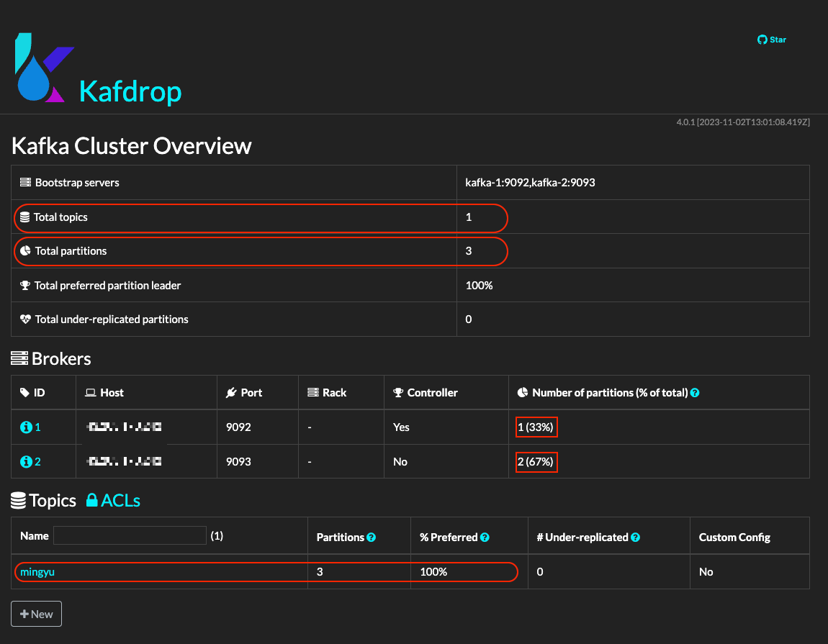Click help icon beside # Under-replicated header
828x644 pixels.
coord(635,537)
